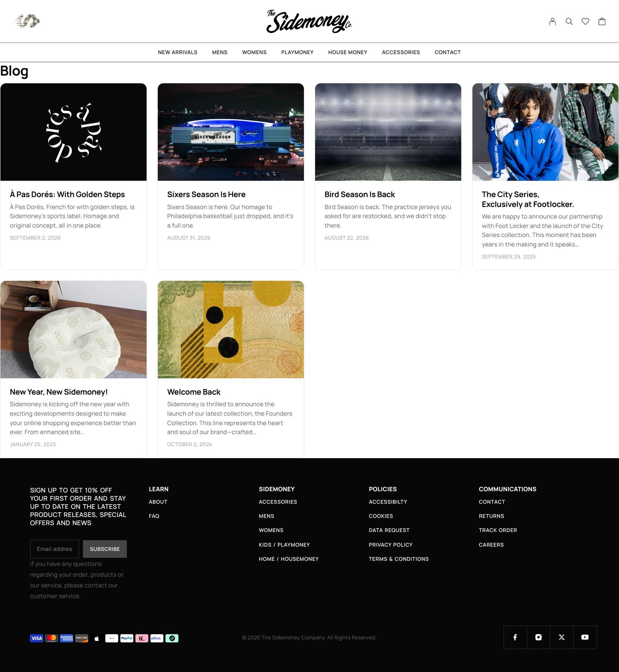The height and width of the screenshot is (672, 619).
Task: Open Privacy Policy link
Action: (x=391, y=545)
